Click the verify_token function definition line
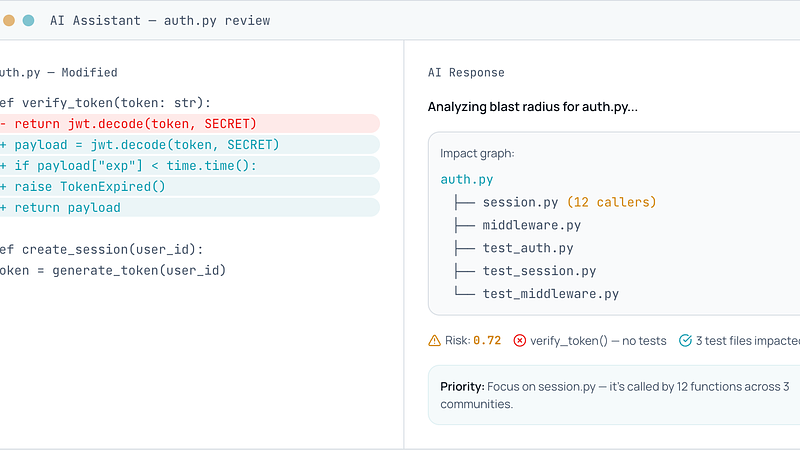Image resolution: width=800 pixels, height=450 pixels. tap(105, 103)
